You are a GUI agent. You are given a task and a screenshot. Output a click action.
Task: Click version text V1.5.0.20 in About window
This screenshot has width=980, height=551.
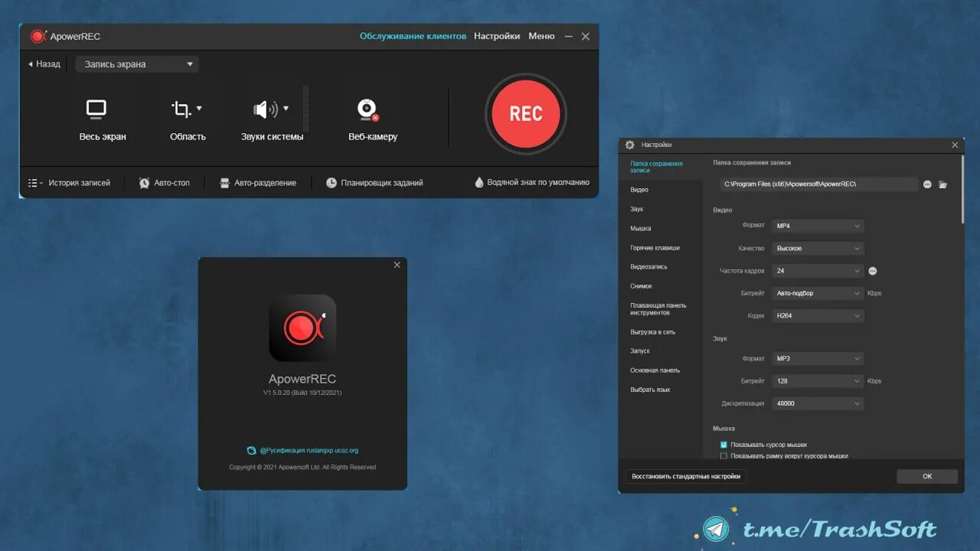click(x=302, y=393)
